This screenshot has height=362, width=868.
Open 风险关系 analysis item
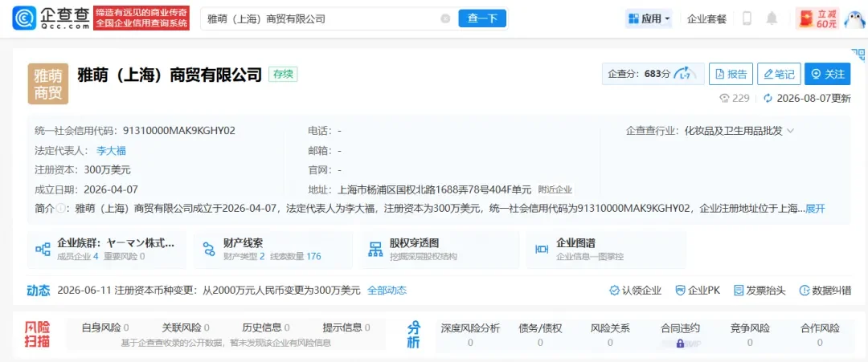[610, 335]
